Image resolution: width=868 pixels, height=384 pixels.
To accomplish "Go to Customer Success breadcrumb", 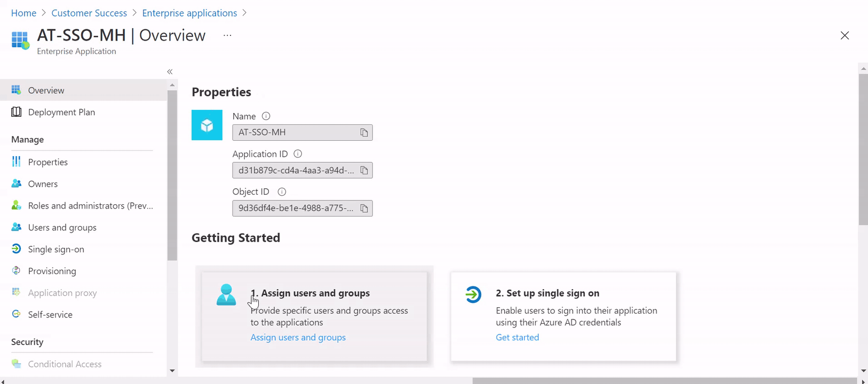I will click(89, 13).
